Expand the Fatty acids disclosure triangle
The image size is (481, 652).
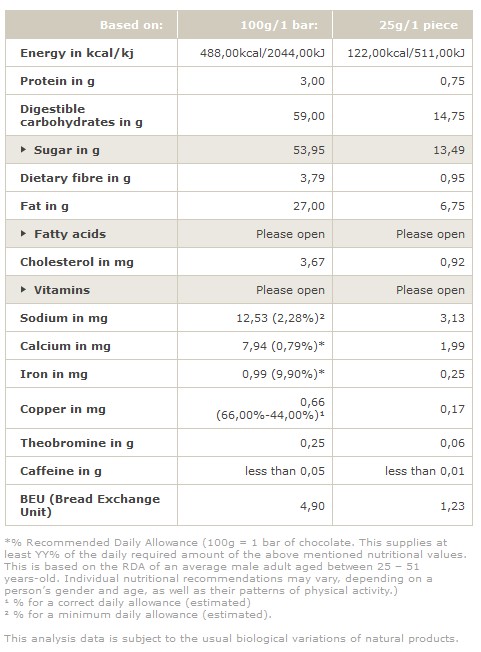point(23,234)
